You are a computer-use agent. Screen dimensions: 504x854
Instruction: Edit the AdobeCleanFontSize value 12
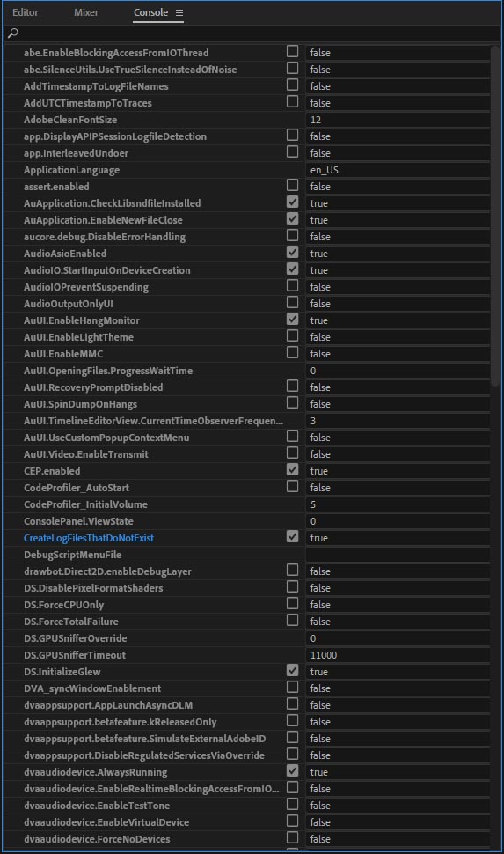pos(398,120)
